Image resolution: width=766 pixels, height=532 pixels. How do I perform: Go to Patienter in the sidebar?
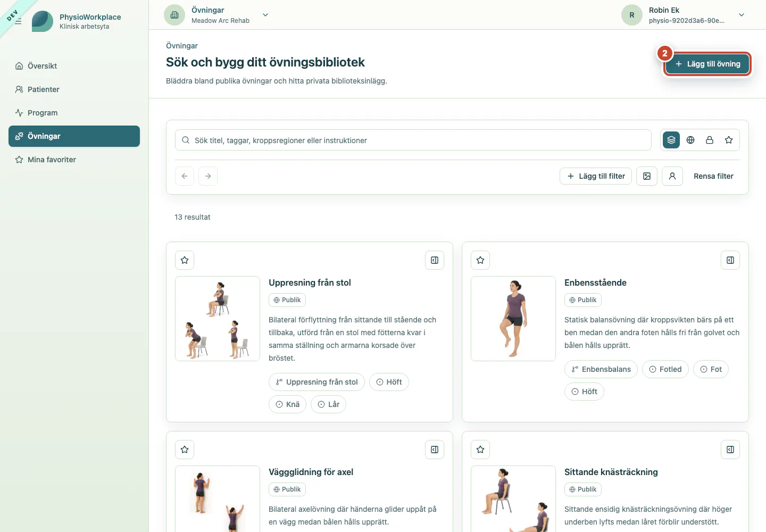(74, 89)
